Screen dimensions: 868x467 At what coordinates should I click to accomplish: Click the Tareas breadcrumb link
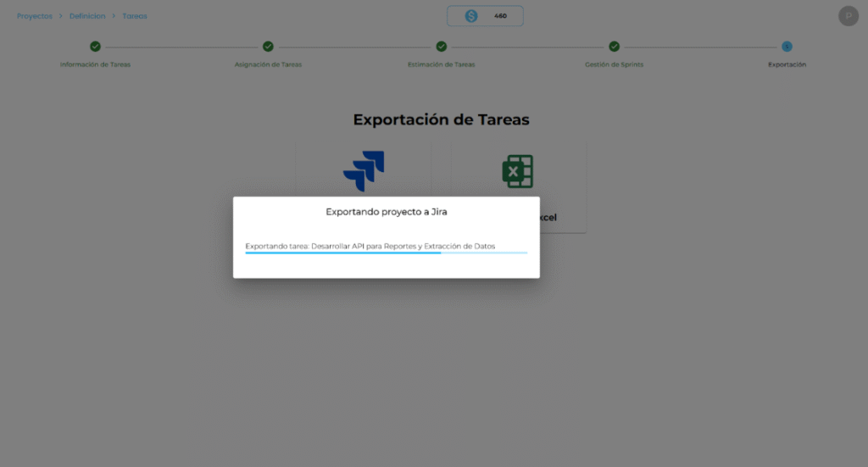point(135,16)
